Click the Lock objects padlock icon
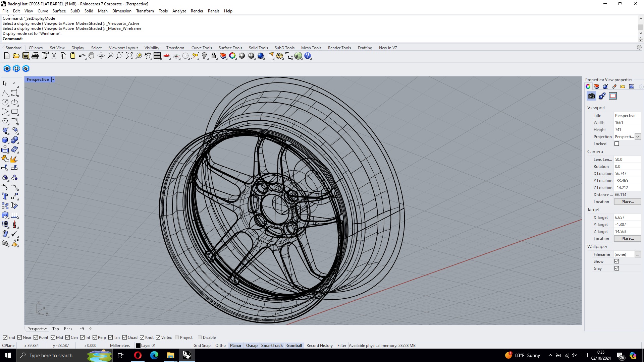This screenshot has height=362, width=644. (x=214, y=56)
